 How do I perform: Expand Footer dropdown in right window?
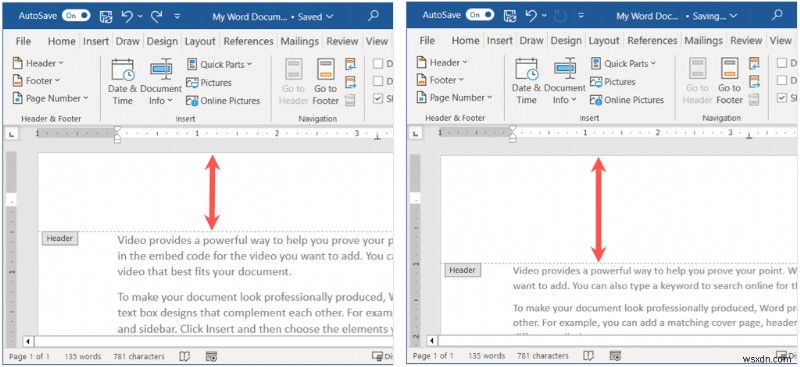click(x=440, y=80)
